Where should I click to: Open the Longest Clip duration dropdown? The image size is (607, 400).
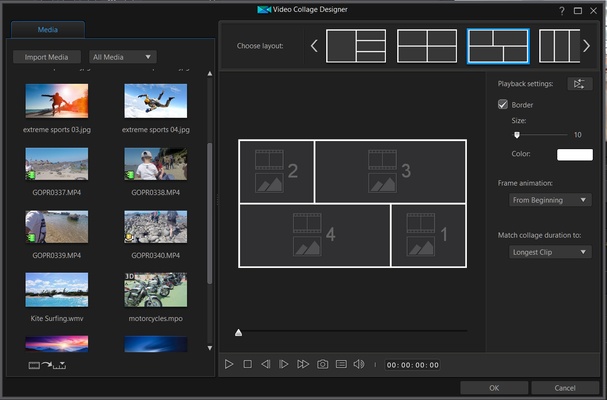550,252
